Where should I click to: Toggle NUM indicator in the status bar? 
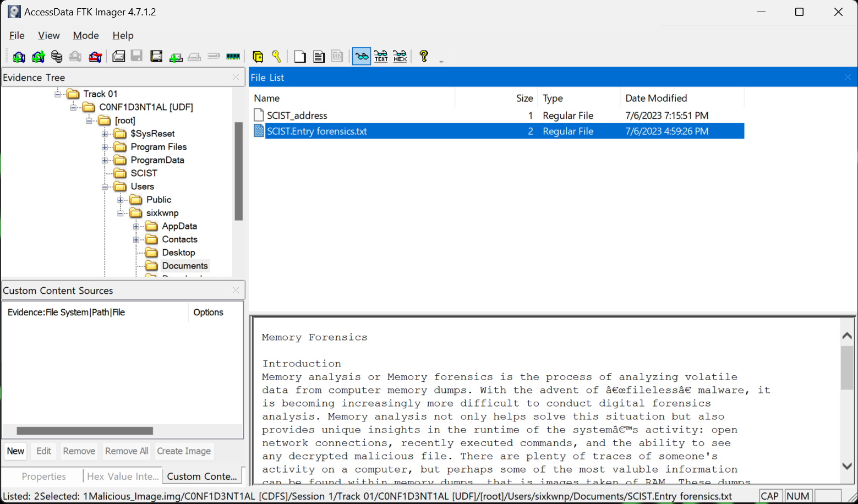coord(798,496)
